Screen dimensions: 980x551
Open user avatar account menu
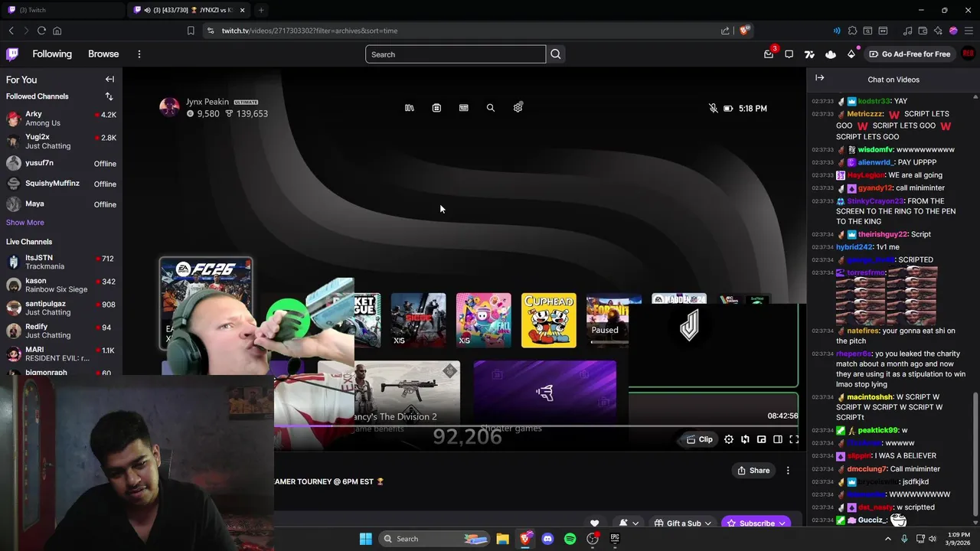pos(968,54)
